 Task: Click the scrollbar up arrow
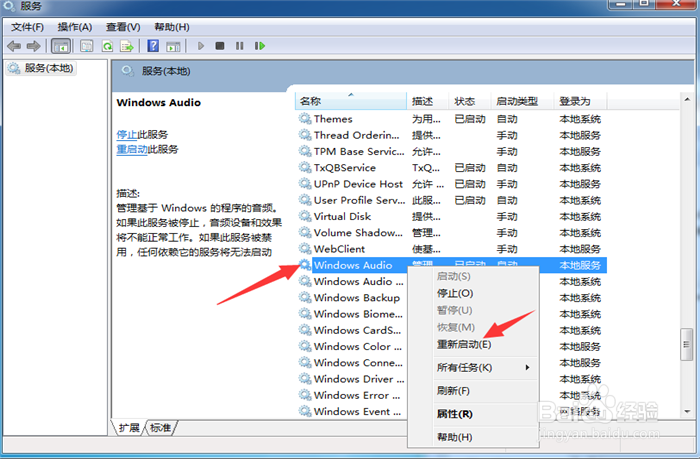coord(687,99)
